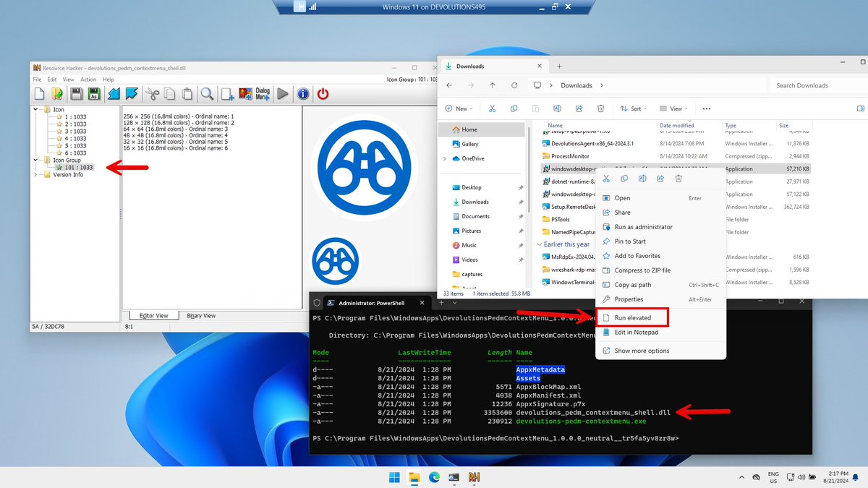Open Microsoft Edge from taskbar
Viewport: 868px width, 488px height.
(435, 477)
